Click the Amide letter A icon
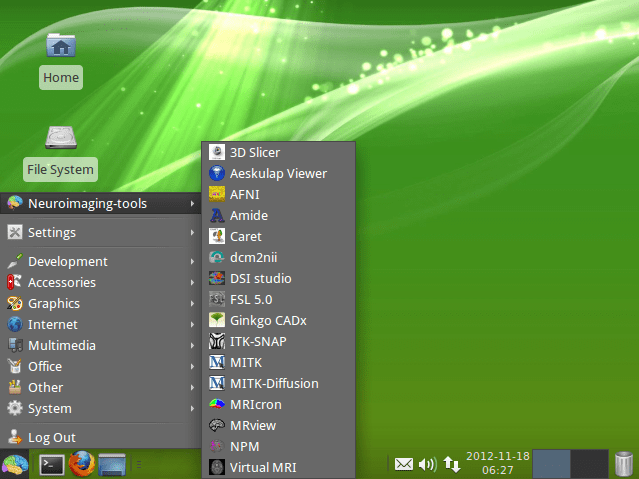Image resolution: width=639 pixels, height=479 pixels. [217, 215]
